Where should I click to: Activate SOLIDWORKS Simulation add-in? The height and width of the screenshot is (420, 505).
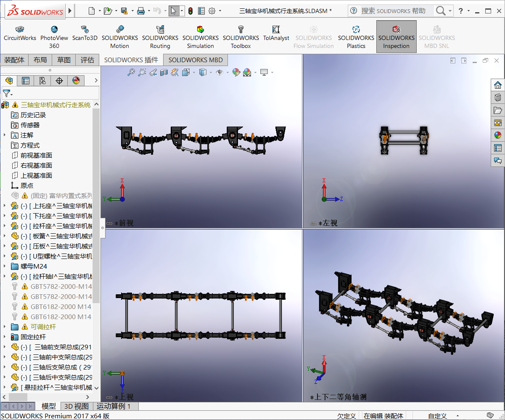point(201,37)
